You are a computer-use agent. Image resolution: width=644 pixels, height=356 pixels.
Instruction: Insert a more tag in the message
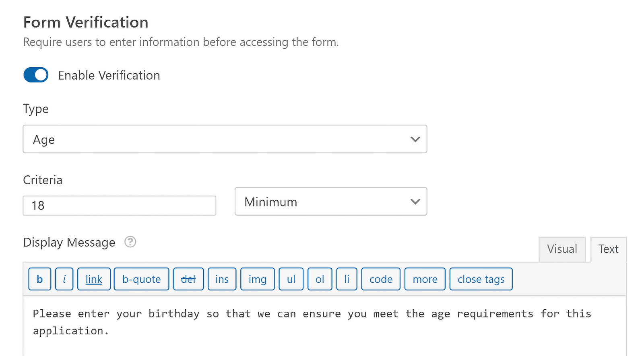[424, 279]
